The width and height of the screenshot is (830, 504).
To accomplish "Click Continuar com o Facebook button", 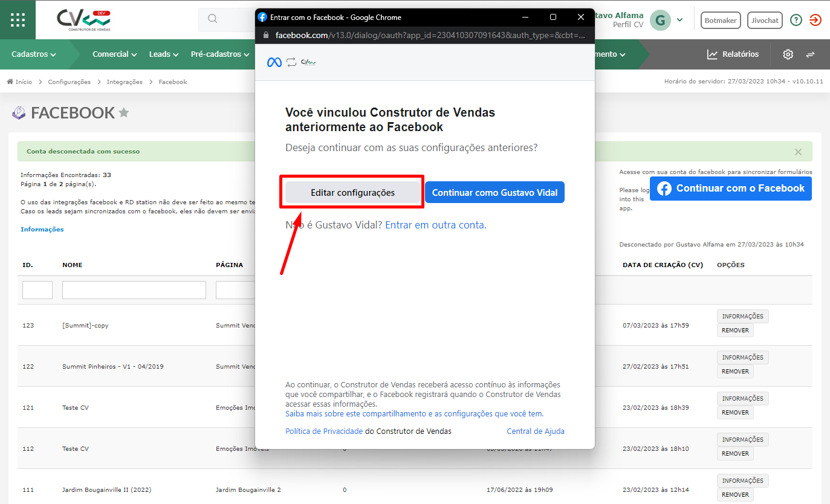I will [x=731, y=189].
